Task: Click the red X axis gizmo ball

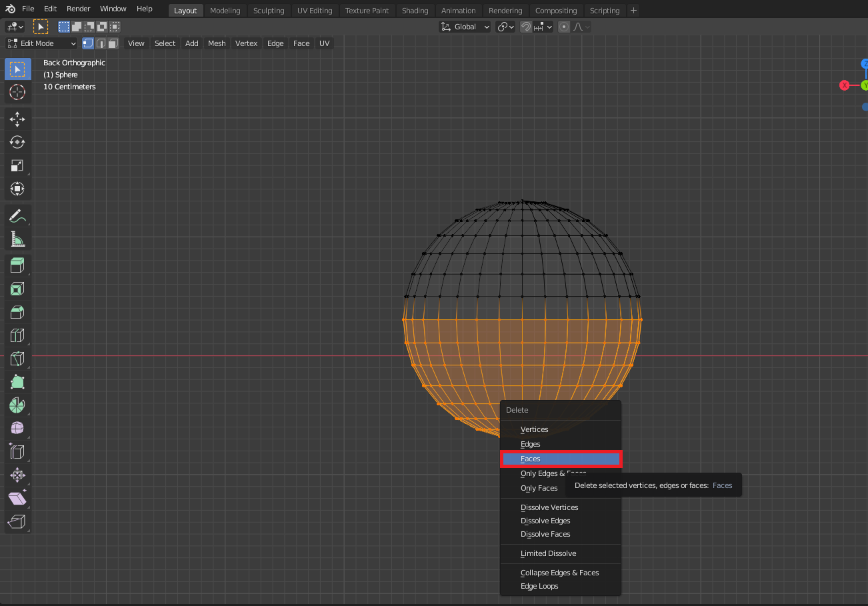Action: tap(845, 85)
